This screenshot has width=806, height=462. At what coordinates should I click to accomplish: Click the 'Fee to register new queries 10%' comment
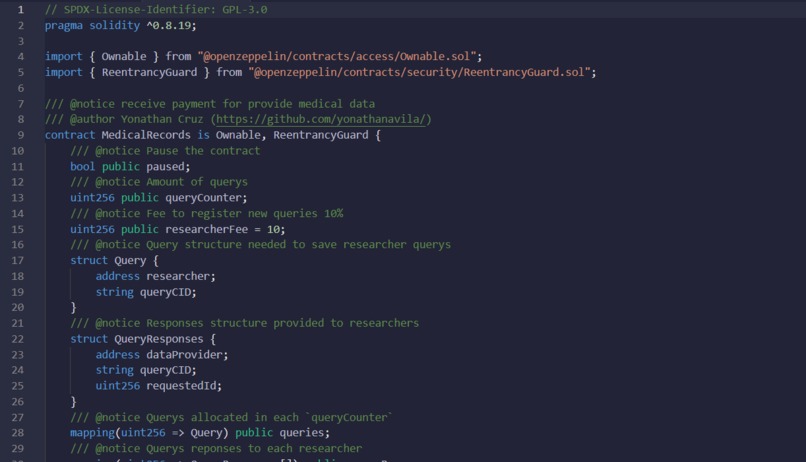(206, 213)
